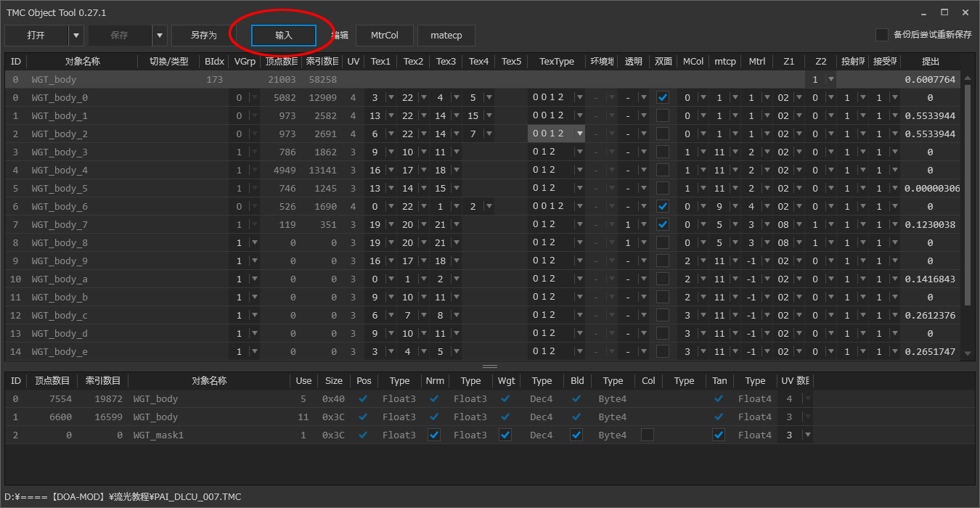The width and height of the screenshot is (980, 508).
Task: Select the WGT_body_a row name
Action: pyautogui.click(x=60, y=279)
